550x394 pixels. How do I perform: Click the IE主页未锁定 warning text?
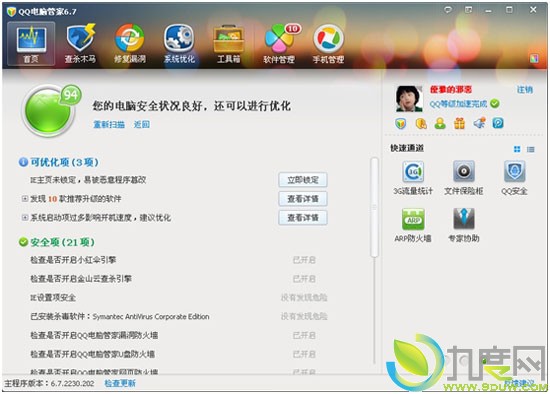tap(88, 180)
